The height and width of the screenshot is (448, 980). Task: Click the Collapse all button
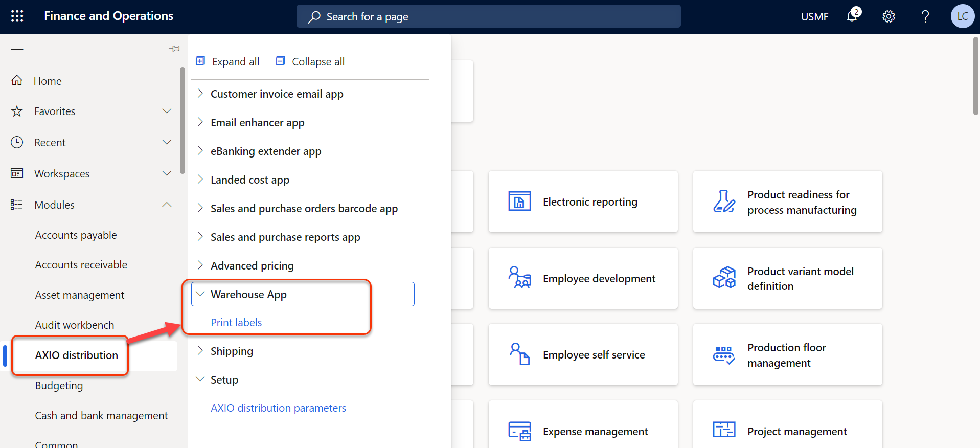tap(310, 62)
